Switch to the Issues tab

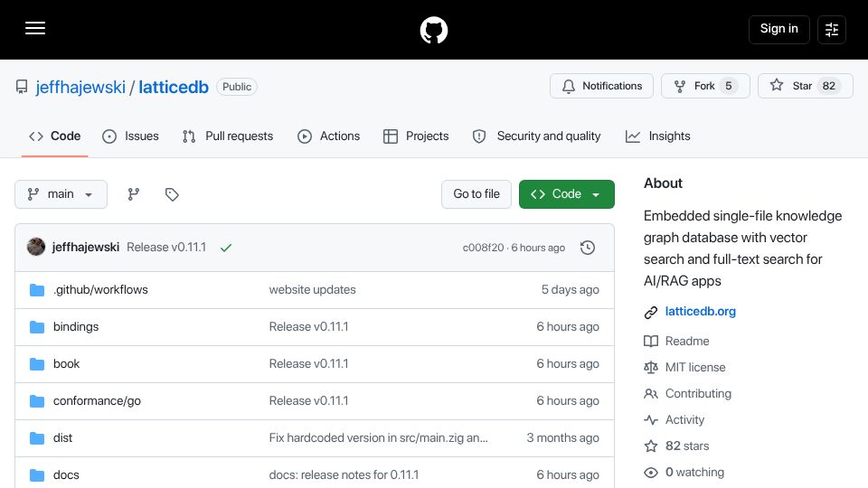click(x=130, y=136)
